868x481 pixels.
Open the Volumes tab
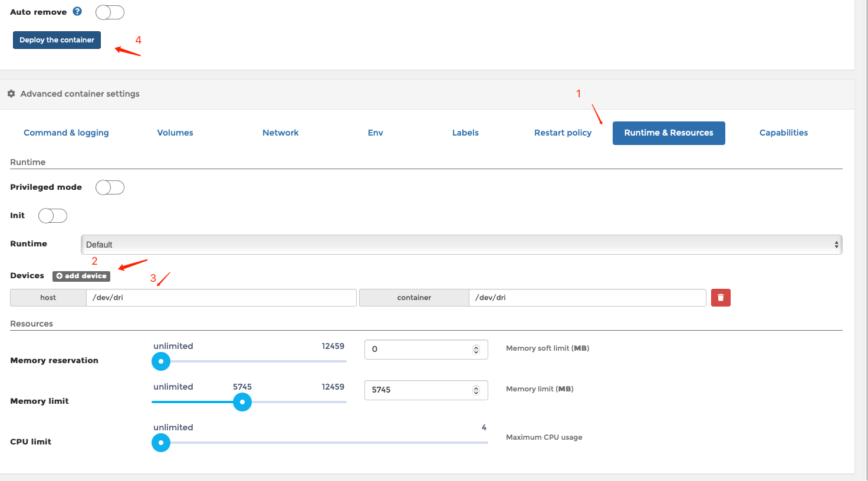tap(175, 133)
